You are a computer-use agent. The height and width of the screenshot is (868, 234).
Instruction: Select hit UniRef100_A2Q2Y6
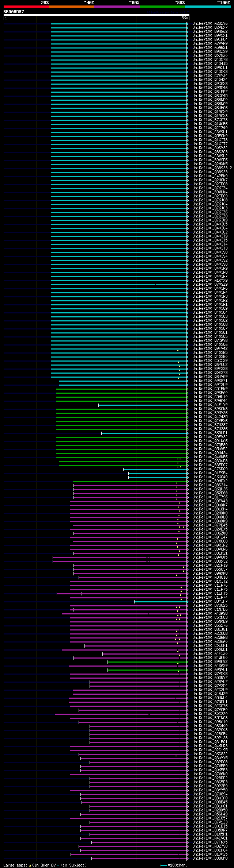coord(210,23)
